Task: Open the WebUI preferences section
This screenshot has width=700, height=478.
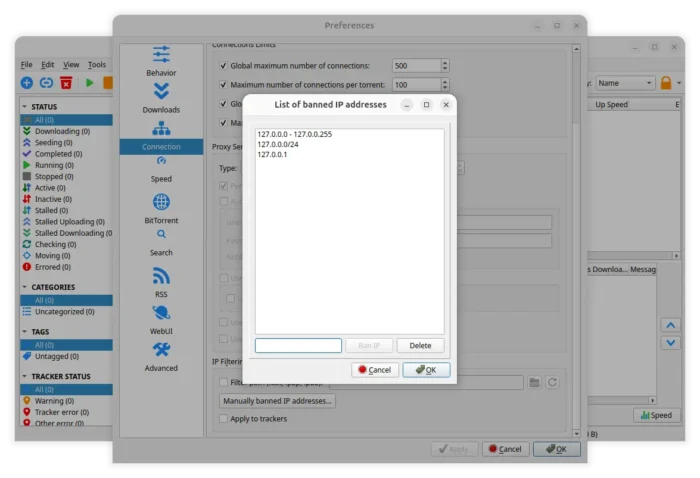Action: (161, 320)
